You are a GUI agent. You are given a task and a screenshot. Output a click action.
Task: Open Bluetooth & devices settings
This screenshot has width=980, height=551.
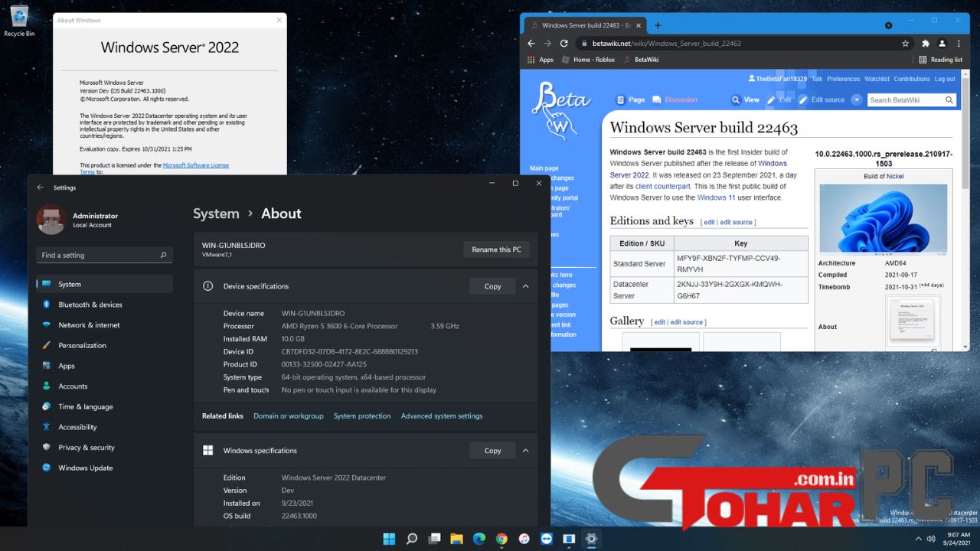[104, 305]
